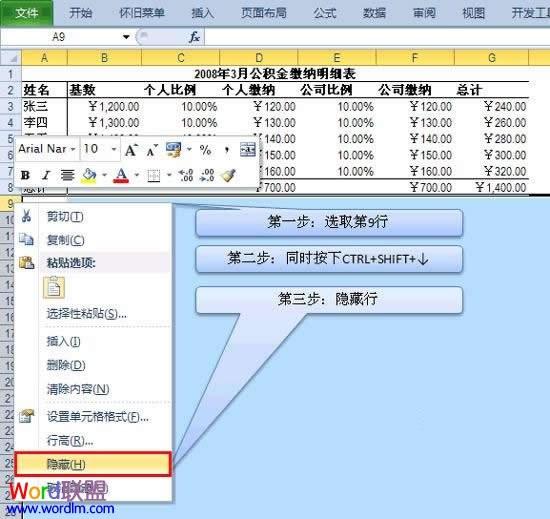Select 剪切(T) in the context menu
The width and height of the screenshot is (550, 519).
click(93, 217)
